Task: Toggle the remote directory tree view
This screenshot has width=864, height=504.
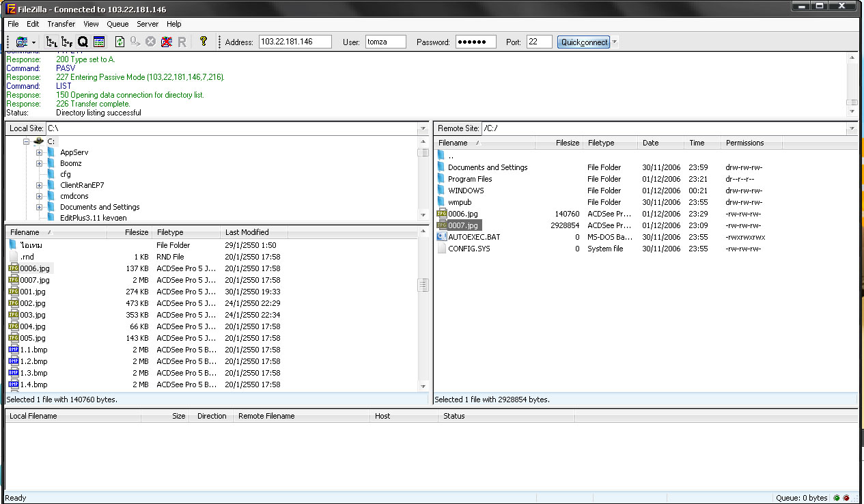Action: coord(67,42)
